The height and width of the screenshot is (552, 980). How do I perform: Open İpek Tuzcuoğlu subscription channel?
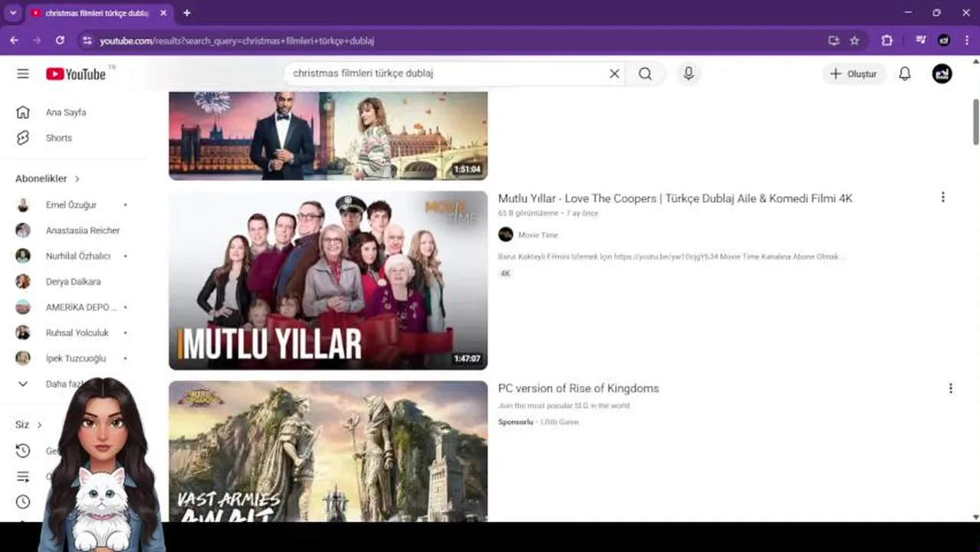click(77, 358)
